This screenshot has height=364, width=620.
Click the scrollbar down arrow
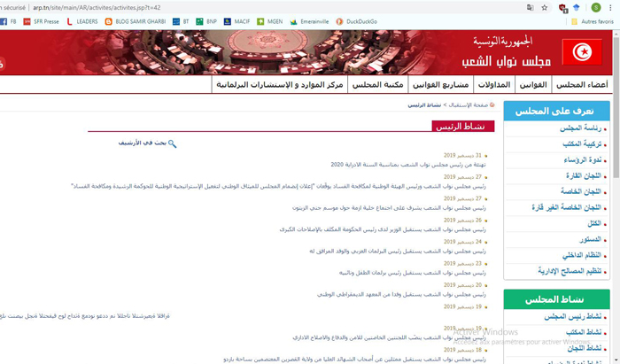pos(616,360)
